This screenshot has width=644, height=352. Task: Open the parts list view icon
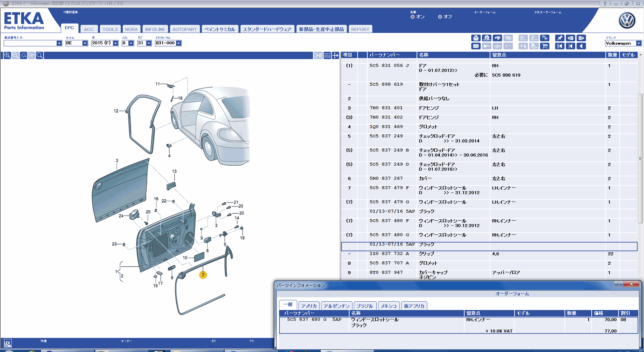[x=476, y=46]
